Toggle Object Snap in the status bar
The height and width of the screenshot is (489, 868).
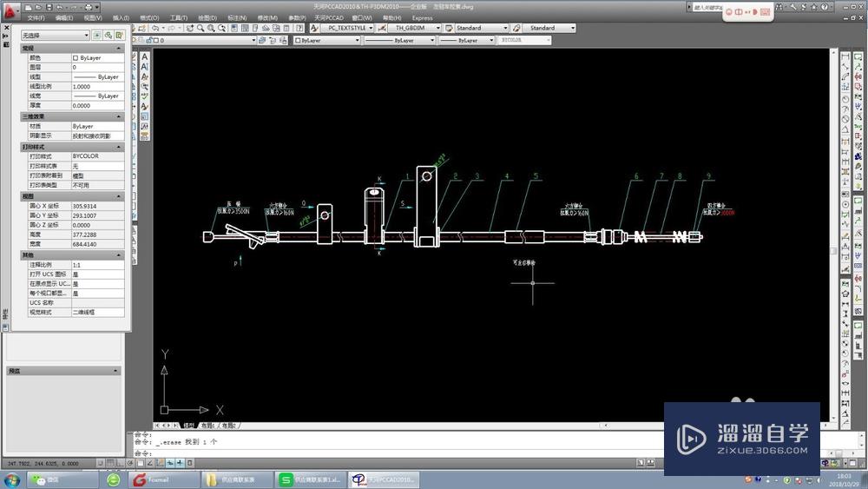141,463
